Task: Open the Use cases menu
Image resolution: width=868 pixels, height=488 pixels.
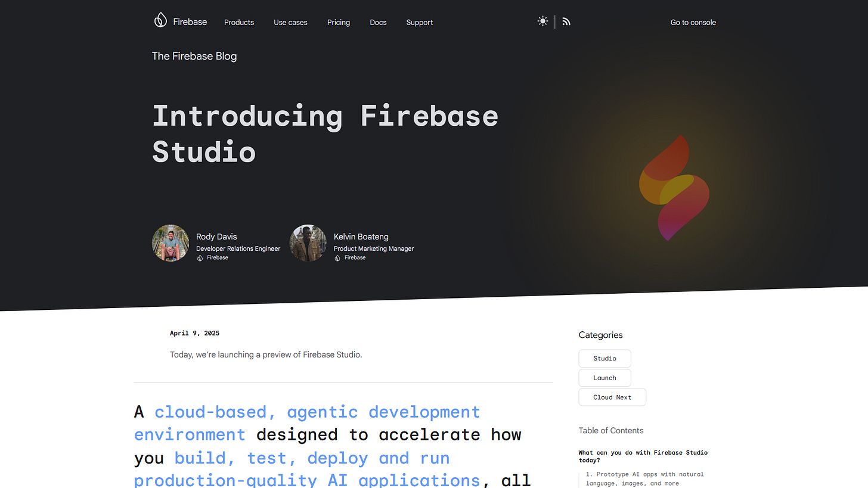Action: click(290, 23)
